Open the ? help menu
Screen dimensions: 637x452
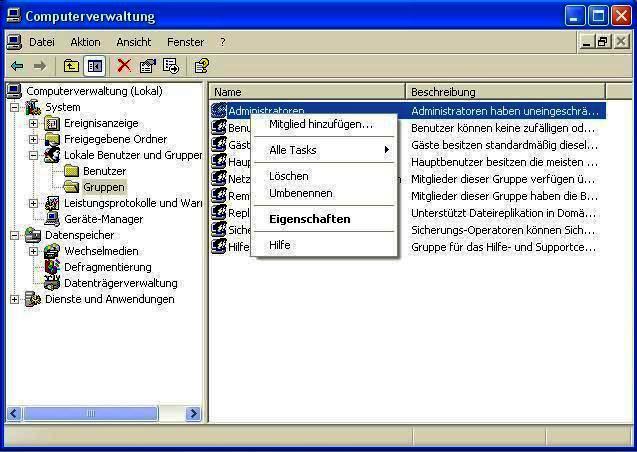point(223,42)
